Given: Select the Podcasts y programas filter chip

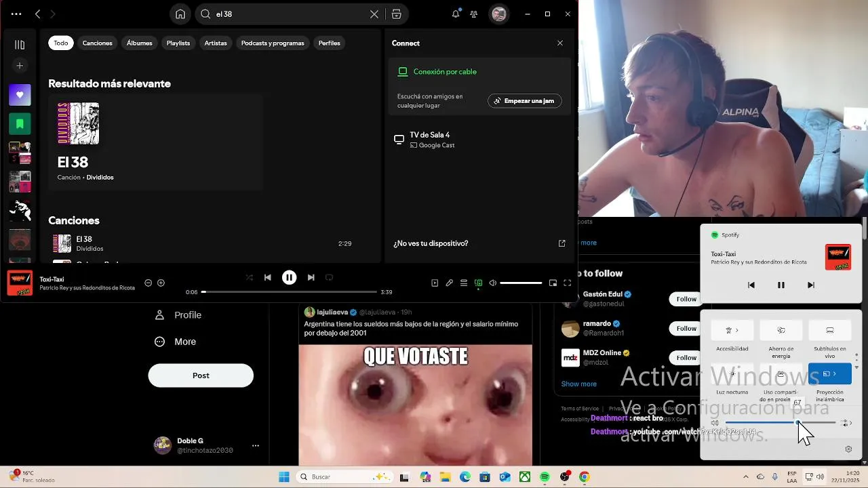Looking at the screenshot, I should (273, 43).
